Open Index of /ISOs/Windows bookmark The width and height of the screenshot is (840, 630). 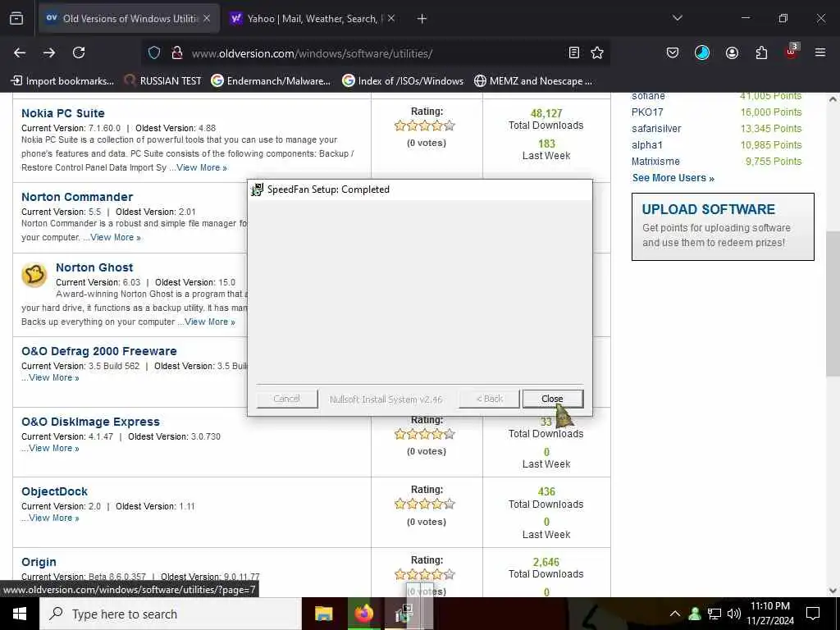point(403,81)
